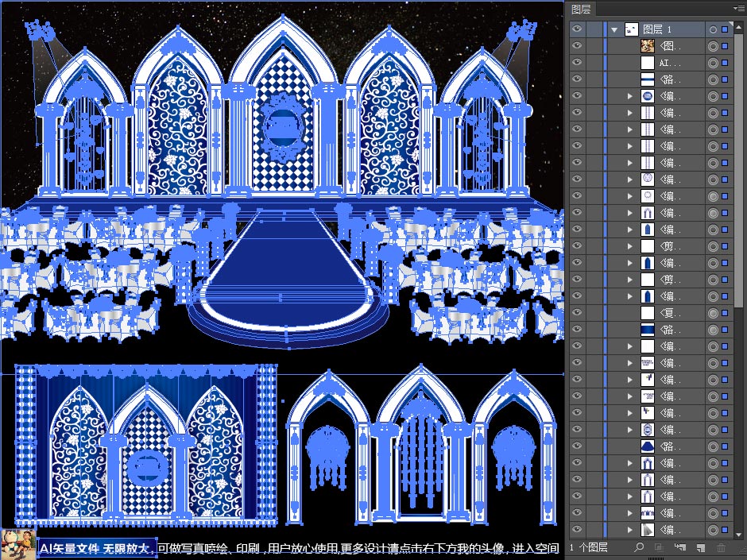The width and height of the screenshot is (747, 560).
Task: Open the Layers panel flyout menu
Action: point(739,8)
